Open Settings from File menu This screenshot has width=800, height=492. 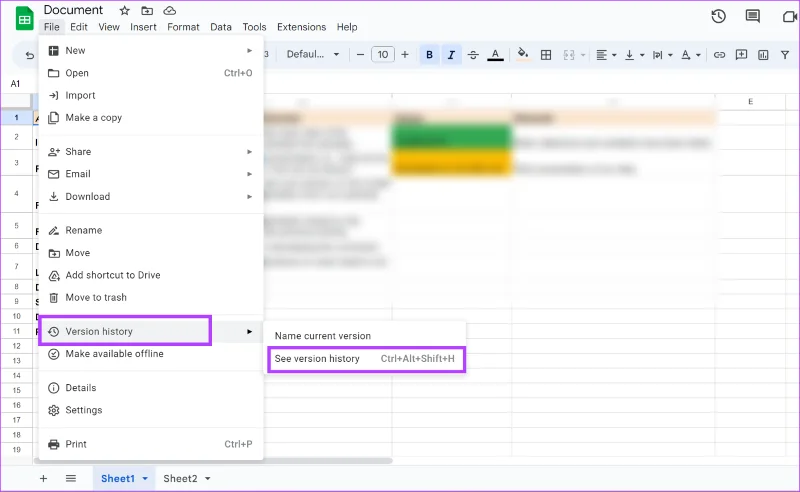coord(151,410)
